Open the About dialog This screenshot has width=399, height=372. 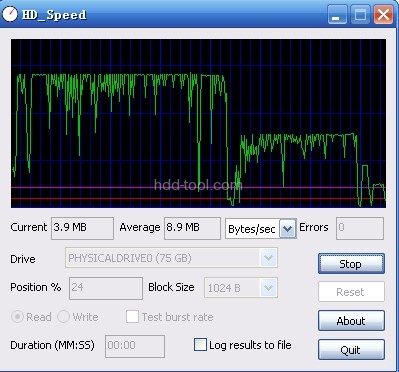tap(351, 321)
